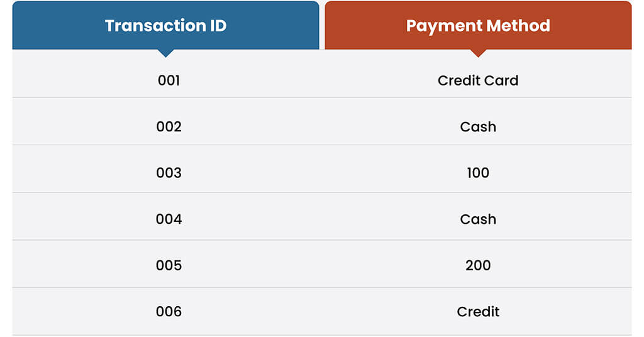Click the Credit entry for transaction 006
Image resolution: width=644 pixels, height=337 pixels.
478,312
